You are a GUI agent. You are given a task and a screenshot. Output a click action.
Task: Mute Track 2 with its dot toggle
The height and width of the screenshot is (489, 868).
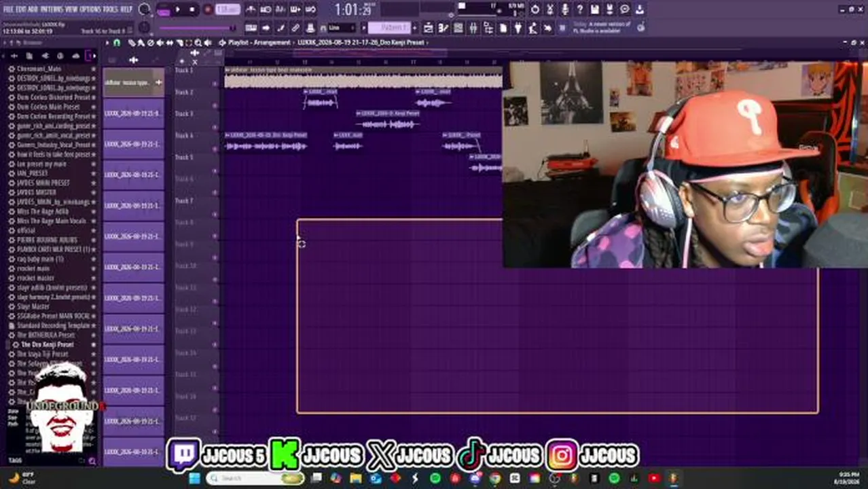pyautogui.click(x=215, y=106)
